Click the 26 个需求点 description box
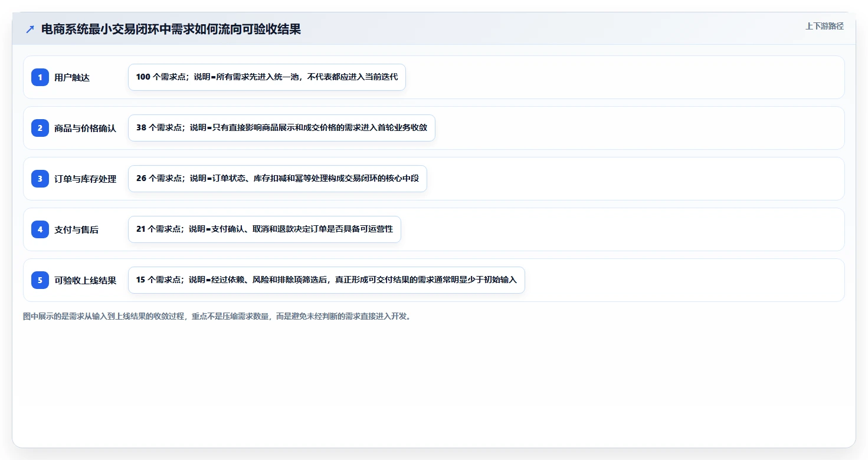 pyautogui.click(x=277, y=179)
